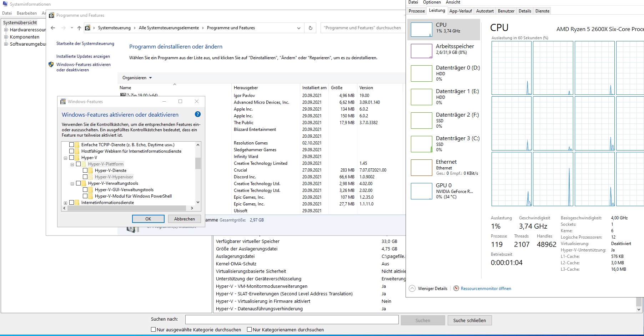The height and width of the screenshot is (336, 644).
Task: Click the up arrow next to the address bar
Action: click(79, 28)
